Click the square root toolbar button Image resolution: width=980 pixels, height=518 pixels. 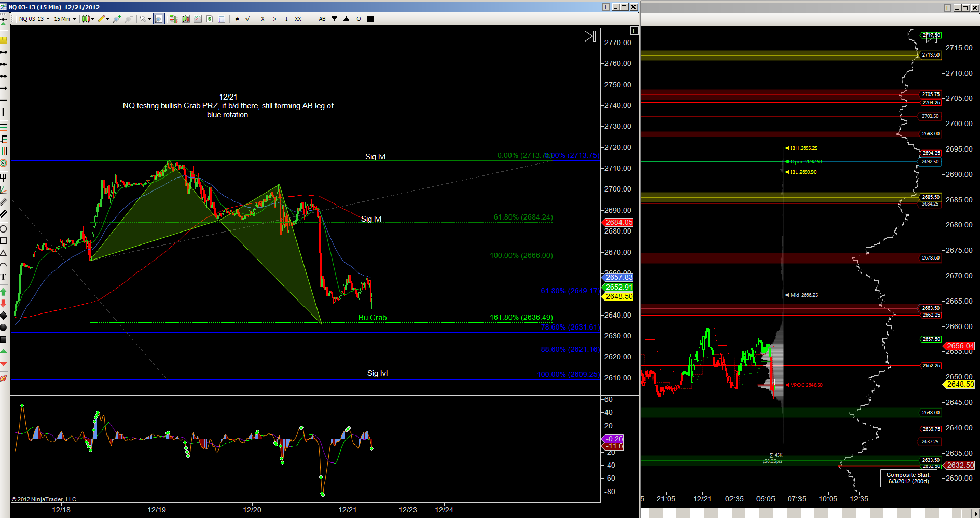click(x=250, y=19)
